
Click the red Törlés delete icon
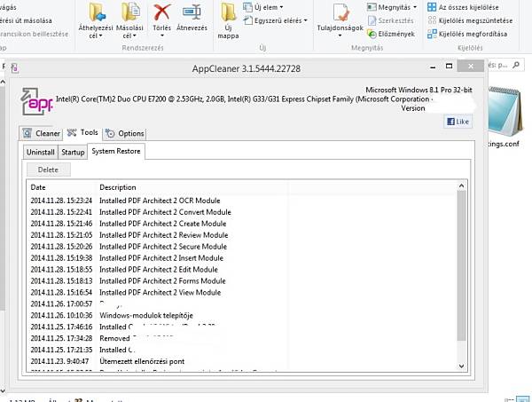pyautogui.click(x=162, y=12)
